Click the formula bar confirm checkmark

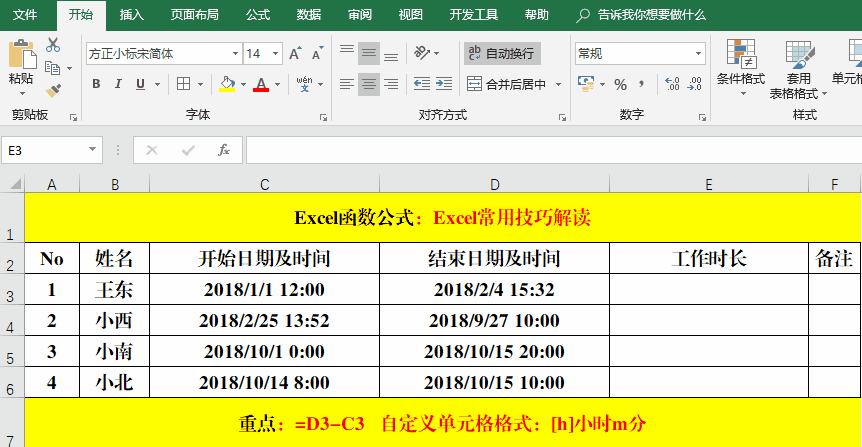[x=188, y=150]
